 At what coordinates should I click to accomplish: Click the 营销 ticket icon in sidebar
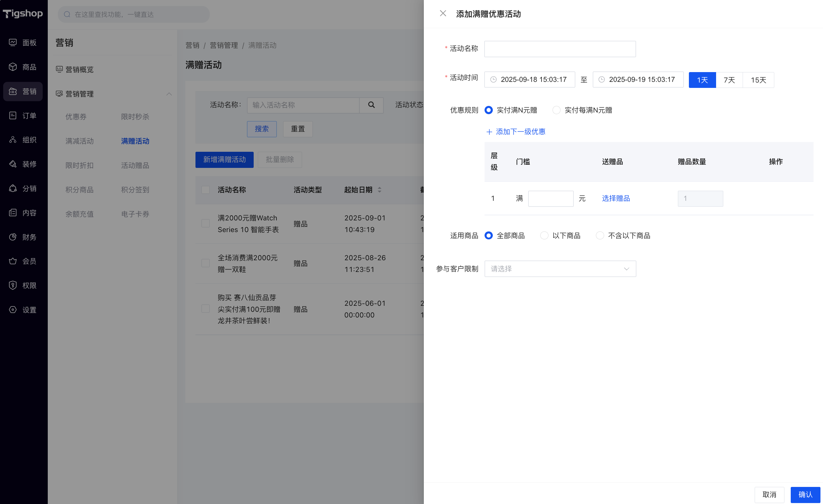click(13, 91)
